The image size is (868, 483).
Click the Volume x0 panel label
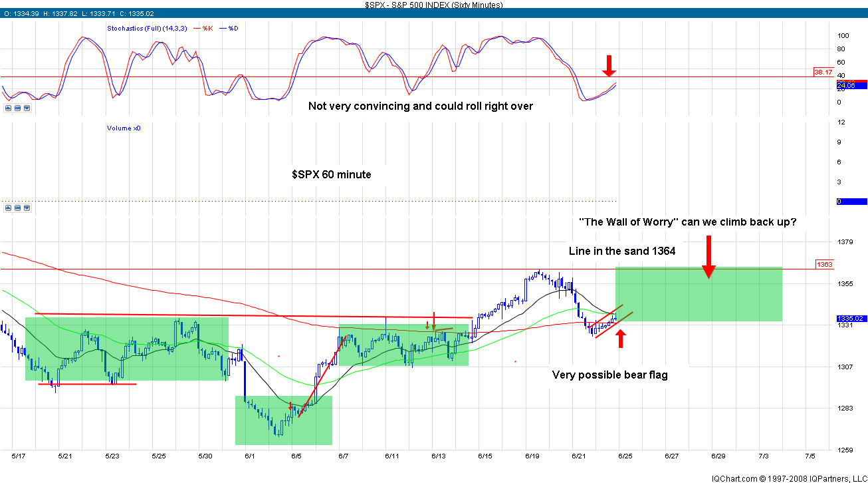coord(124,128)
